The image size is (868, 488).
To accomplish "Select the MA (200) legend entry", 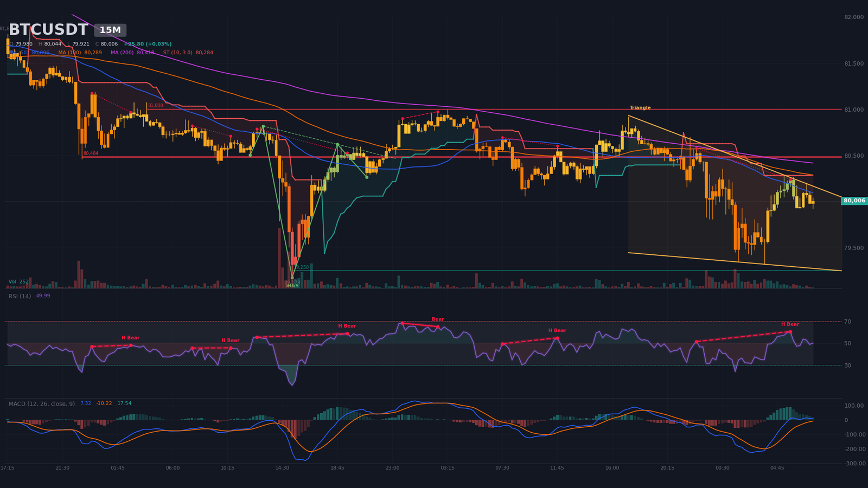I will tap(132, 53).
